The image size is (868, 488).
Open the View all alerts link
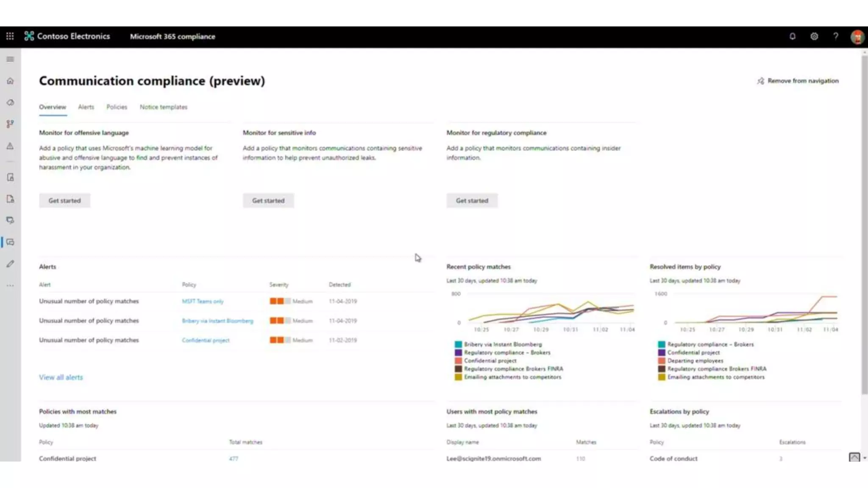[61, 377]
